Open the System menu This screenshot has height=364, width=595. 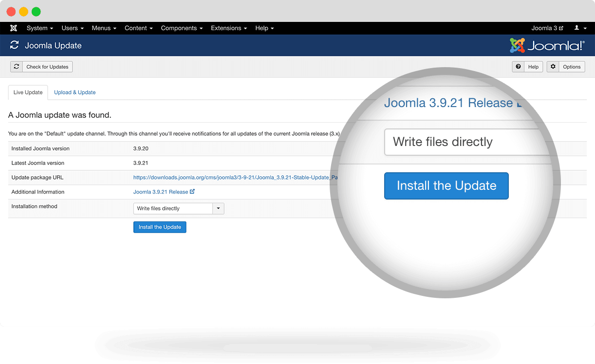coord(40,28)
